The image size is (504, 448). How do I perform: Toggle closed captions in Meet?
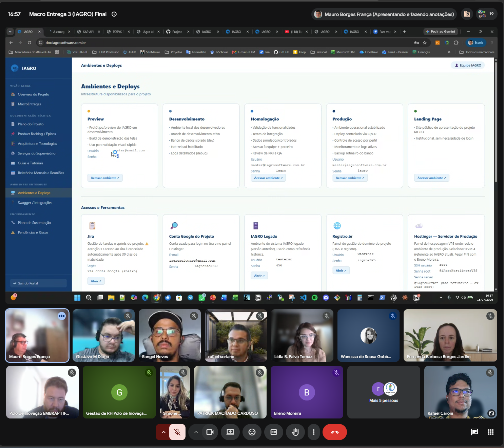pyautogui.click(x=274, y=432)
